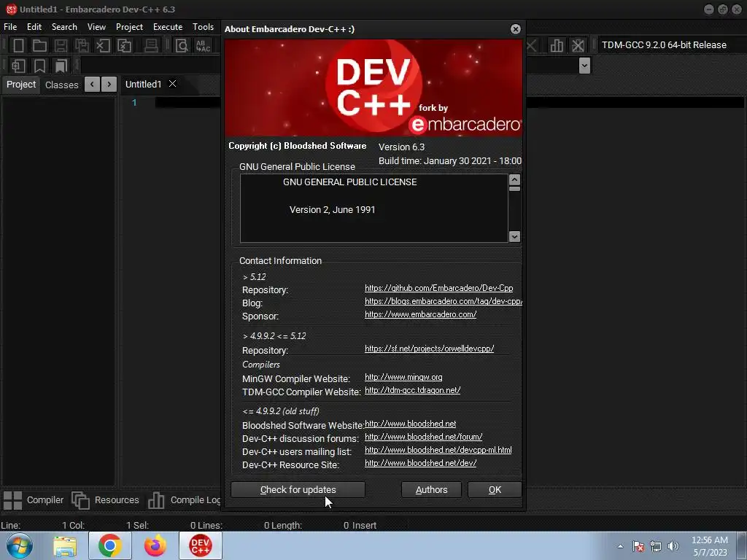747x560 pixels.
Task: Open the www.bloodshed.net website link
Action: [x=410, y=424]
